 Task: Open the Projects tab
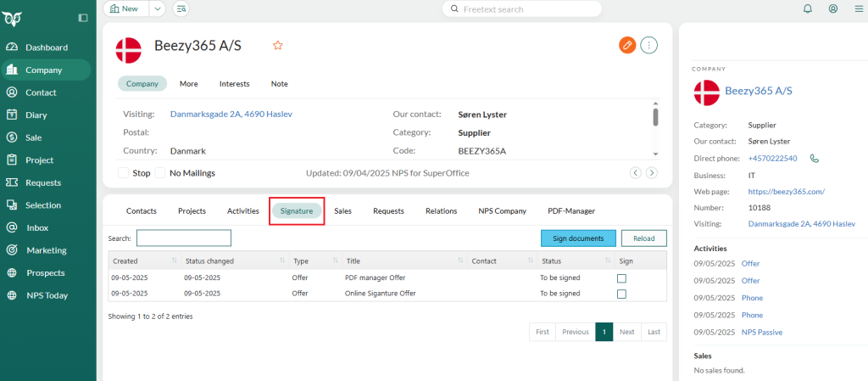click(192, 211)
